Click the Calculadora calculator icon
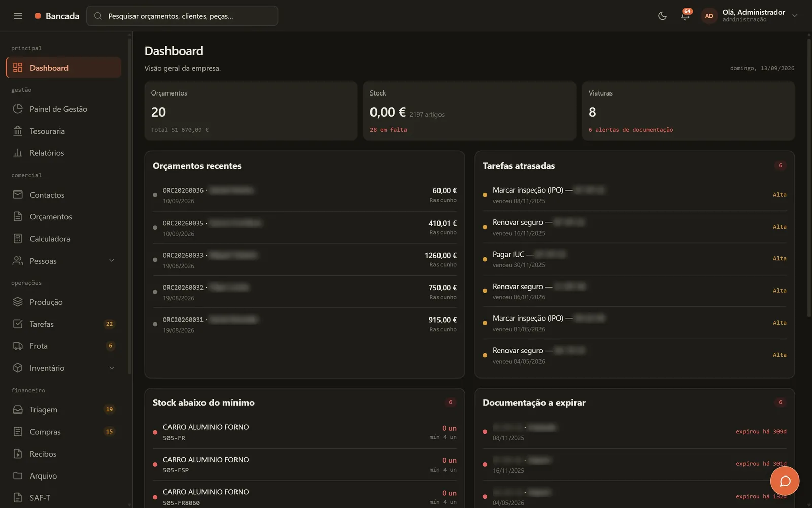 (18, 239)
